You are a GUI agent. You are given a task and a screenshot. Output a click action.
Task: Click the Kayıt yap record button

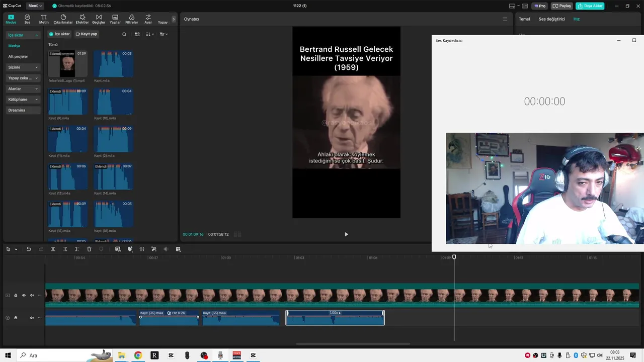coord(87,34)
